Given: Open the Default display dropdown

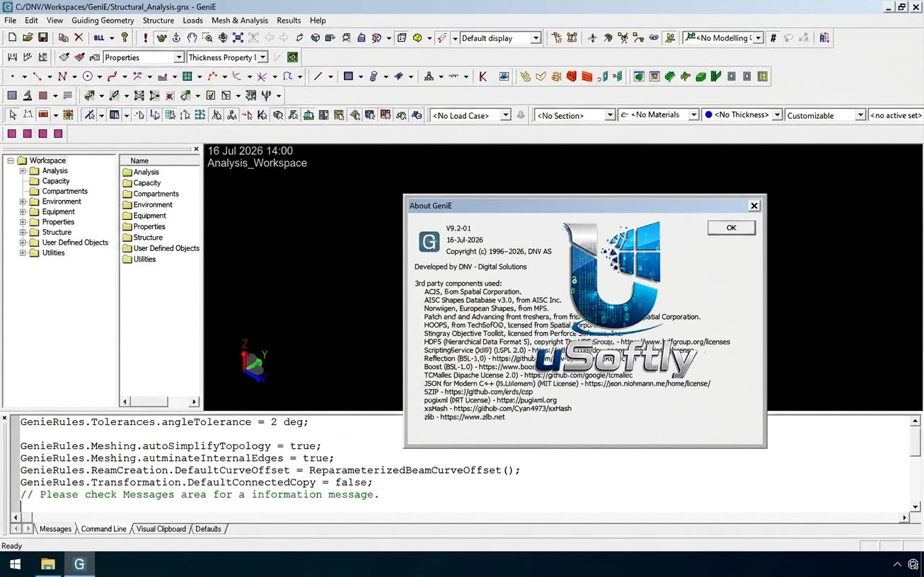Looking at the screenshot, I should click(500, 38).
